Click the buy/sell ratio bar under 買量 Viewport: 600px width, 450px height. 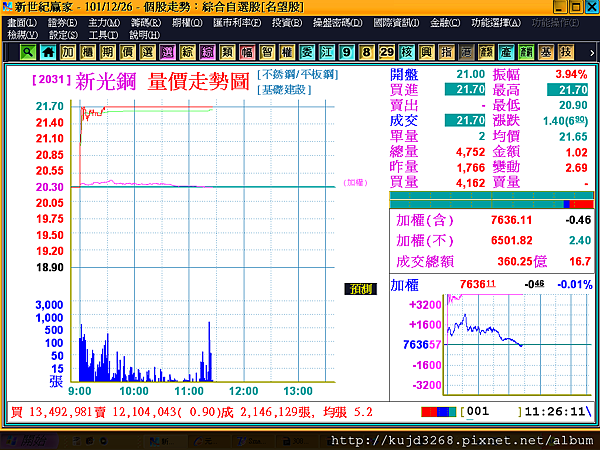point(491,200)
